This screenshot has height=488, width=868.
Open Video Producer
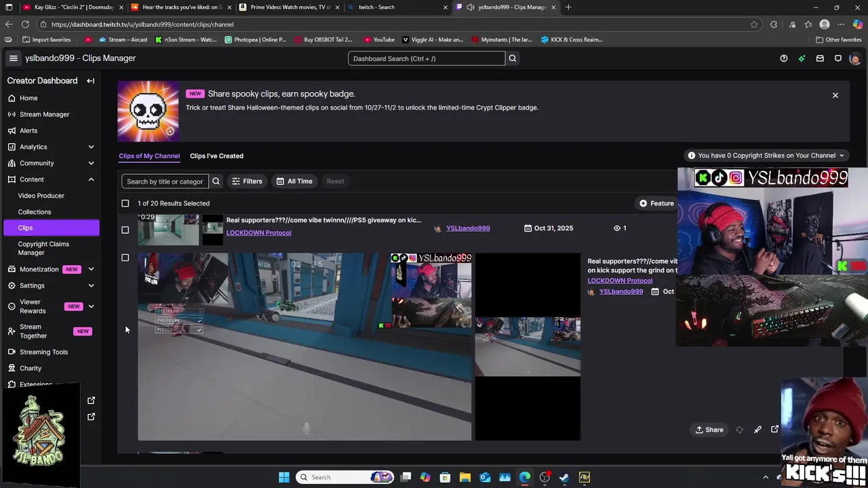pyautogui.click(x=41, y=195)
